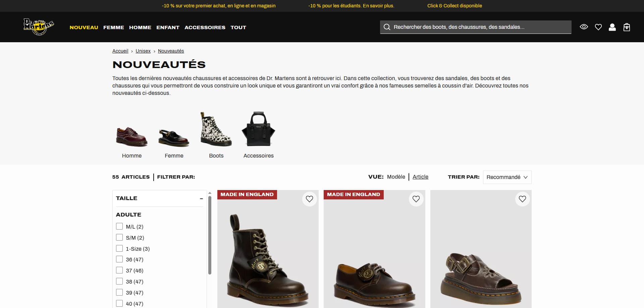Click the first purchase discount banner
Image resolution: width=644 pixels, height=308 pixels.
[219, 6]
